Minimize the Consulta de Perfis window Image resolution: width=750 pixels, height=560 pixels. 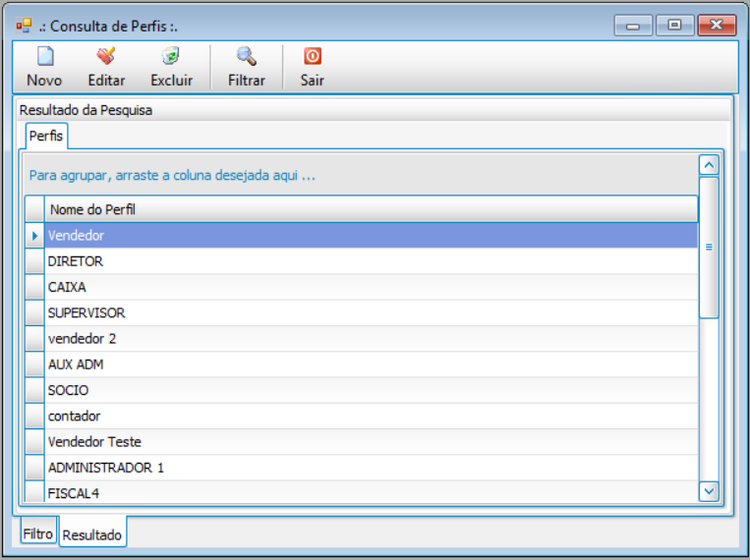(633, 26)
